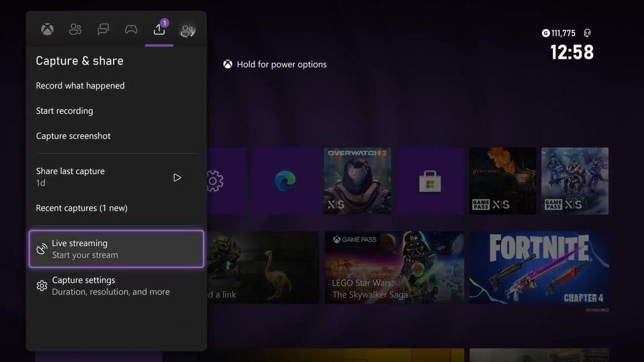The height and width of the screenshot is (362, 644).
Task: Open the Parties & chats tab icon
Action: (x=103, y=29)
